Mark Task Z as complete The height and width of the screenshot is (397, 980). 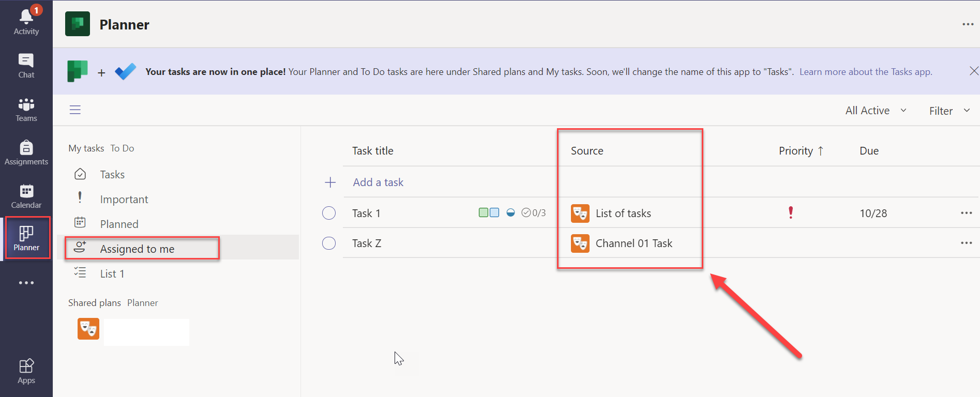(329, 243)
